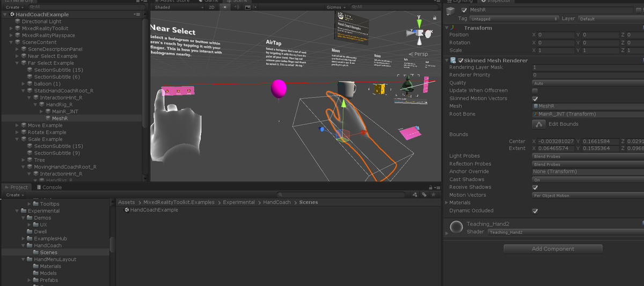644x286 pixels.
Task: Click the Edit Bounds icon button
Action: pos(538,124)
